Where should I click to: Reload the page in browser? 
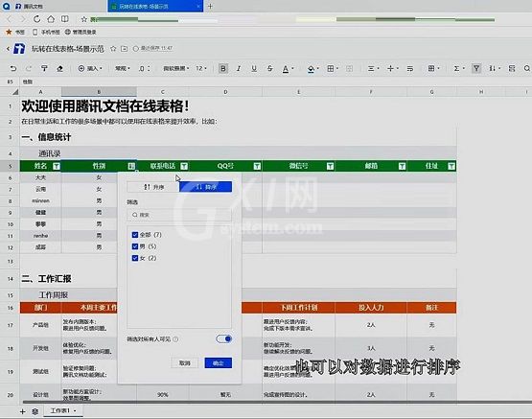click(36, 19)
